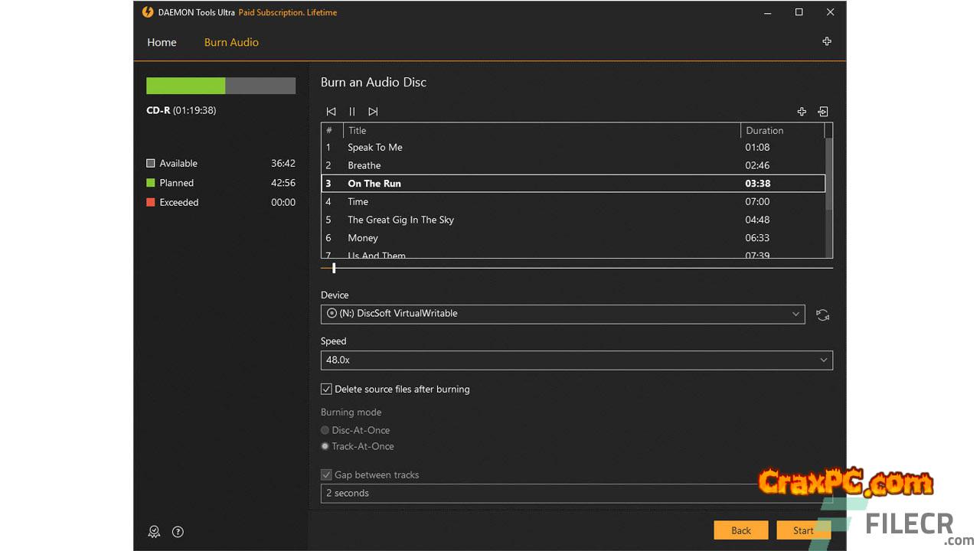The width and height of the screenshot is (980, 551).
Task: Skip to the next track
Action: pos(373,112)
